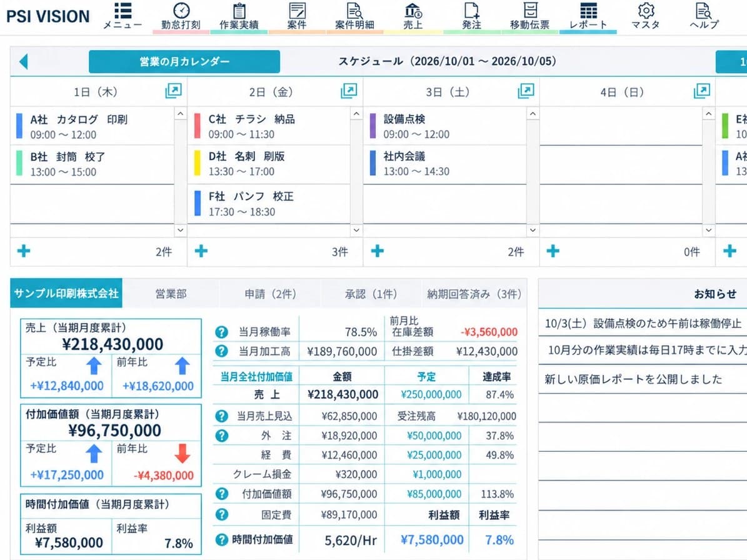Click help icon beside 当月稼働率
Screen dimensions: 747x560
point(221,332)
